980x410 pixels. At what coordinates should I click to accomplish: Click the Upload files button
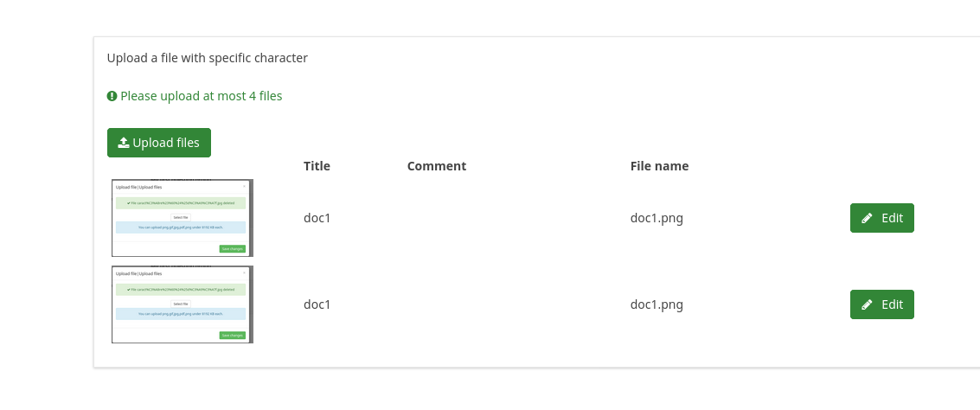[x=159, y=143]
